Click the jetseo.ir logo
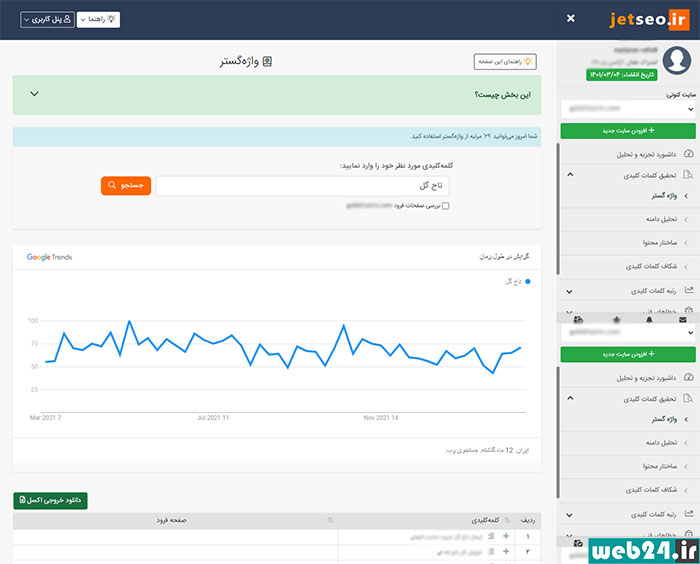 click(650, 20)
